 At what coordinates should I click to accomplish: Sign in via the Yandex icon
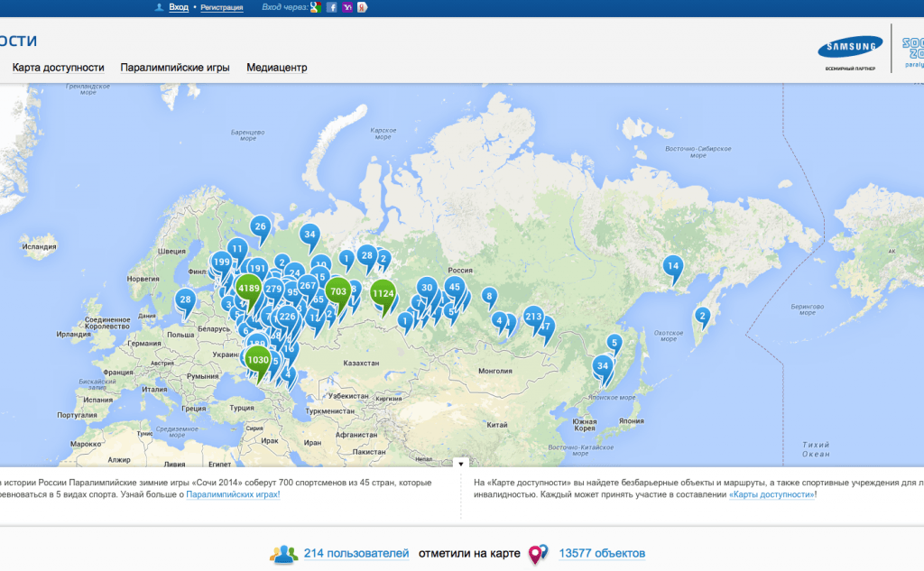tap(363, 7)
